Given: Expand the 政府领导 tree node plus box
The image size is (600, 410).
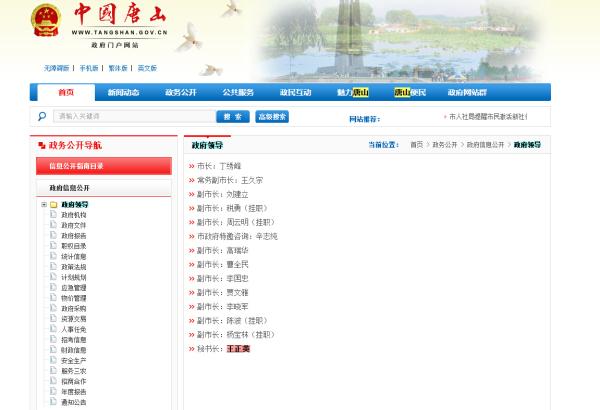Looking at the screenshot, I should 44,204.
